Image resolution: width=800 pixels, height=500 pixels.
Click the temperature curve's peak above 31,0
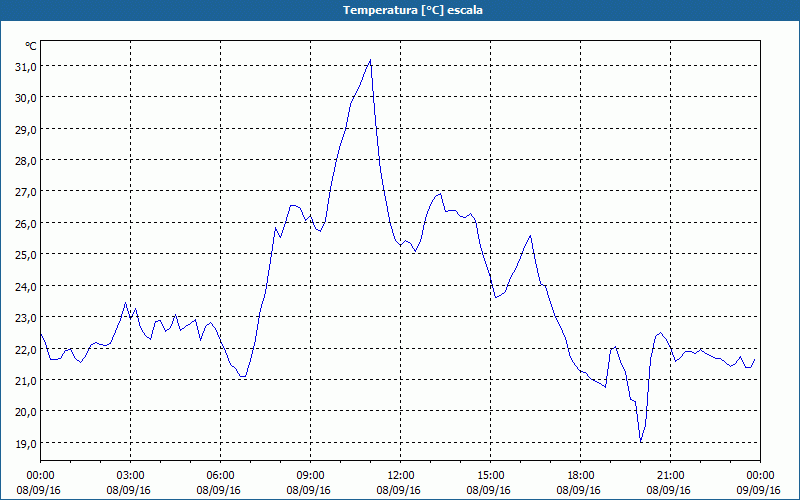point(370,60)
